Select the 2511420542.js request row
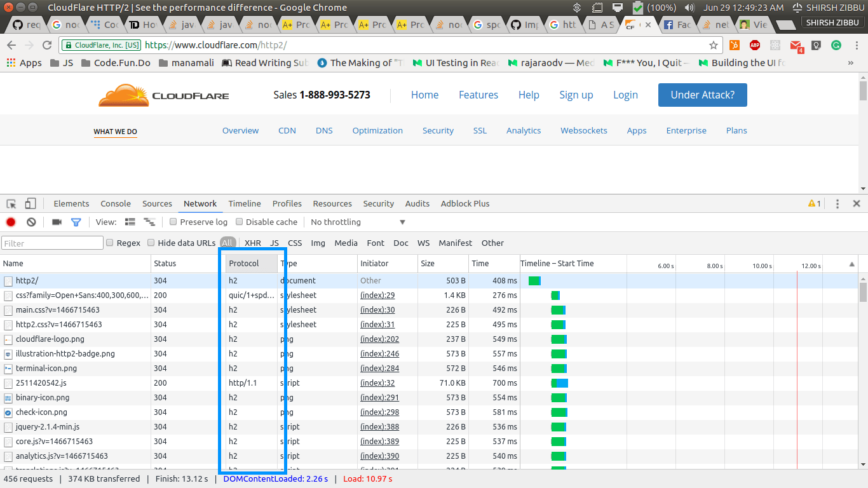The width and height of the screenshot is (868, 488). pyautogui.click(x=261, y=383)
